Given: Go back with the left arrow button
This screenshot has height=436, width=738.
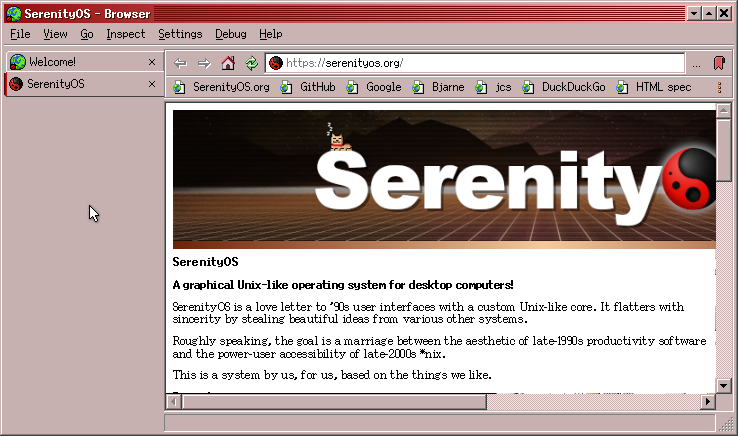Looking at the screenshot, I should pos(180,63).
